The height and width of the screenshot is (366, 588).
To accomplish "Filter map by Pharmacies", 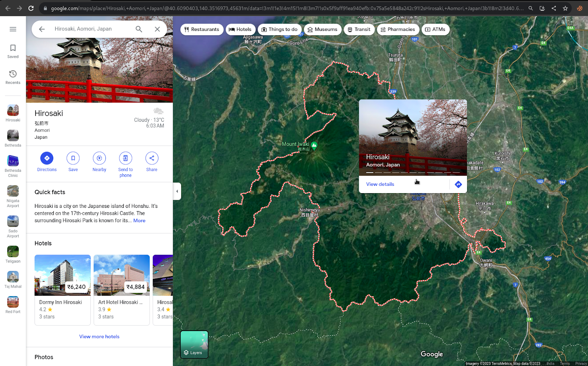I will click(x=398, y=29).
